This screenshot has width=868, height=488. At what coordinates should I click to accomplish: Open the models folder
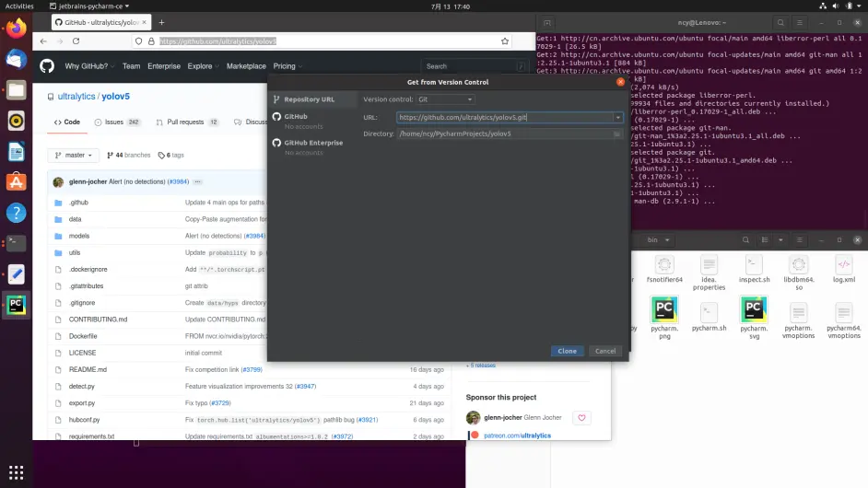(79, 237)
